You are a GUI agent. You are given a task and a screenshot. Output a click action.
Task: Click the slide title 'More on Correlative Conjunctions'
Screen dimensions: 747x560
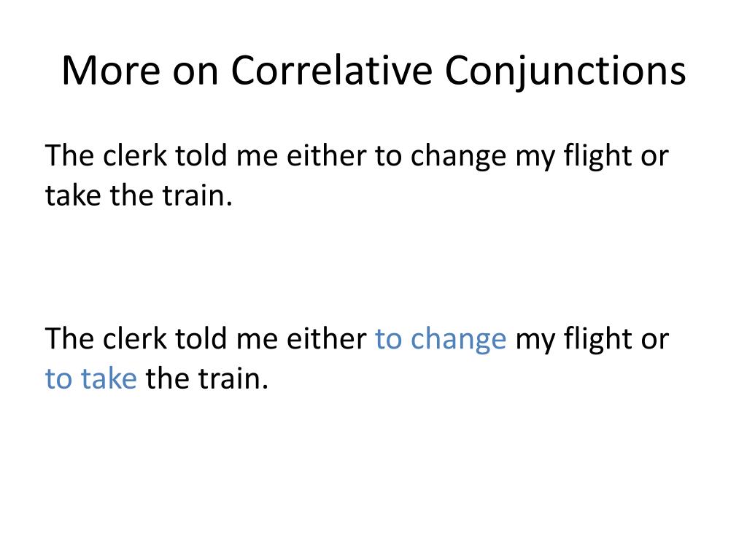pyautogui.click(x=374, y=71)
